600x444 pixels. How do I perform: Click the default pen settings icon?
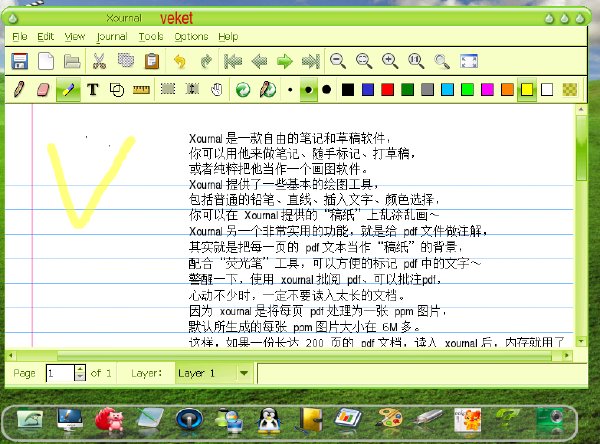pos(267,90)
